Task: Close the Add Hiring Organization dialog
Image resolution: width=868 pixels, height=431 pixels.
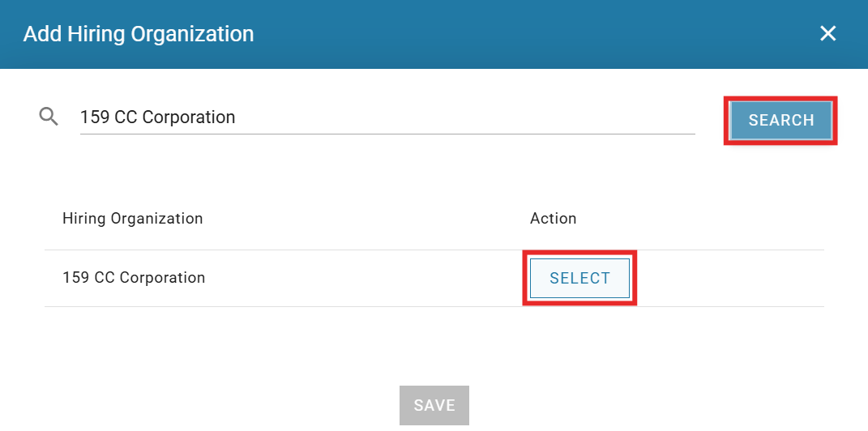Action: click(827, 33)
